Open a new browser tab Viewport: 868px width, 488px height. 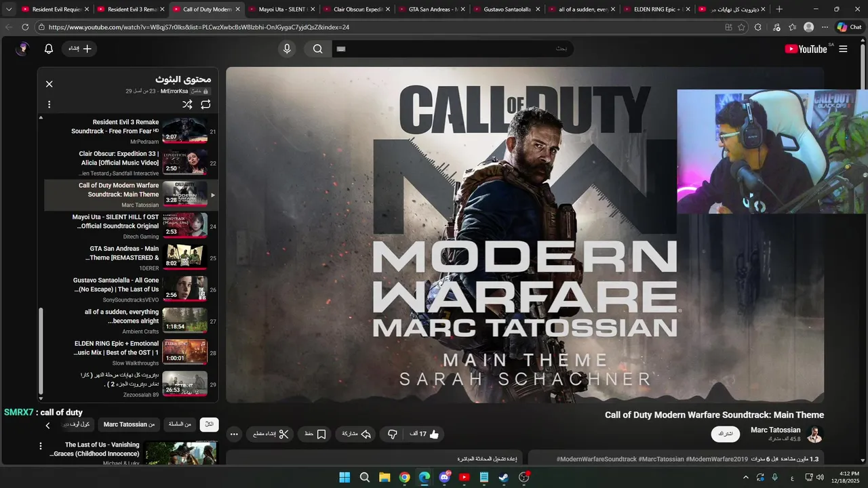tap(779, 9)
